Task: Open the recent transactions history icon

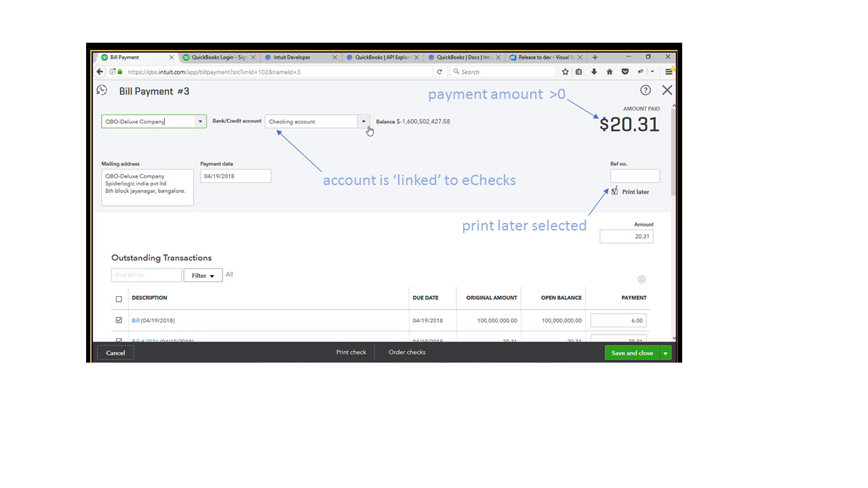Action: point(102,90)
